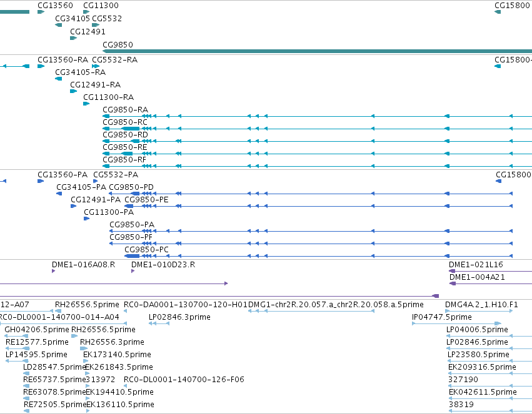Click the RE63078.5prime EST label
532x414 pixels.
54,392
